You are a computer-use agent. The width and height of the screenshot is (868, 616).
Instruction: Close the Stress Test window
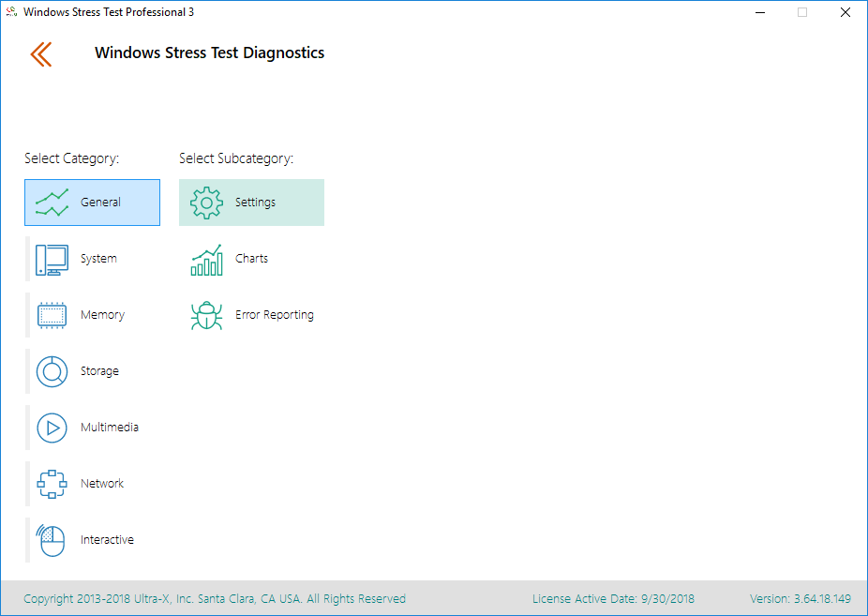point(846,12)
